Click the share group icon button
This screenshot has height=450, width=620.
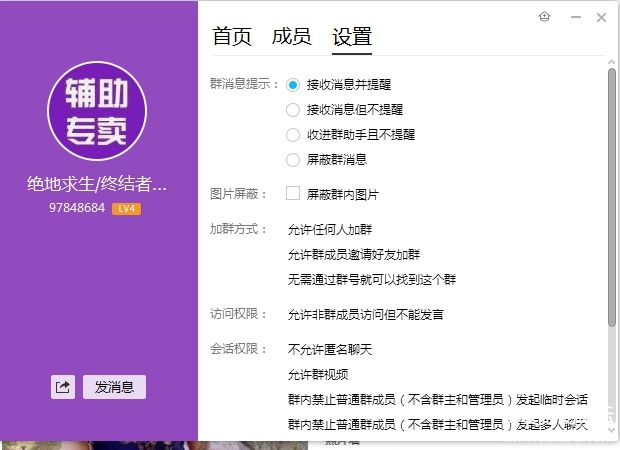pyautogui.click(x=63, y=387)
